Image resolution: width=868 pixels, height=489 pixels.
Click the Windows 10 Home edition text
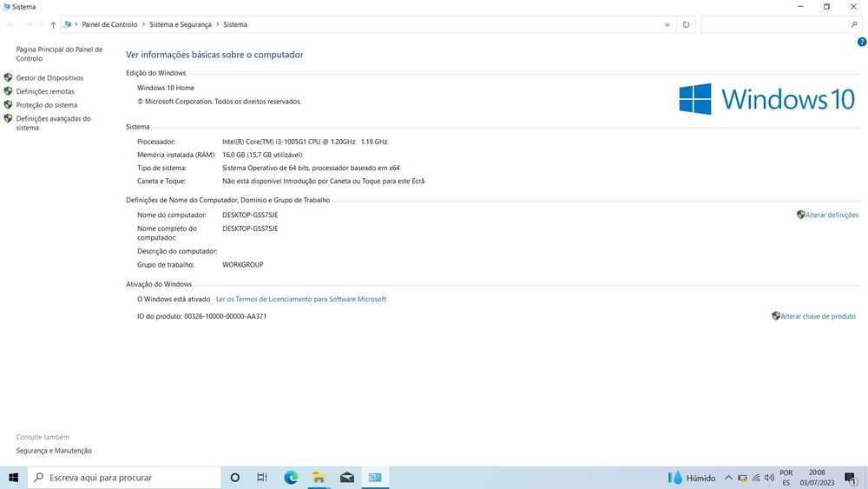pos(166,88)
